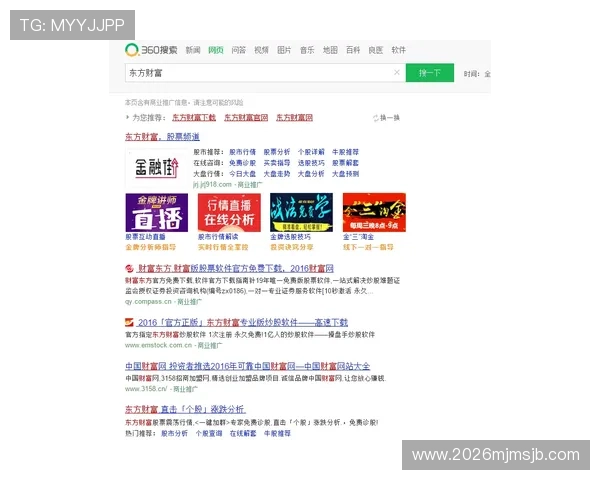The height and width of the screenshot is (480, 600).
Task: Click the 个股详解 link
Action: pyautogui.click(x=311, y=152)
